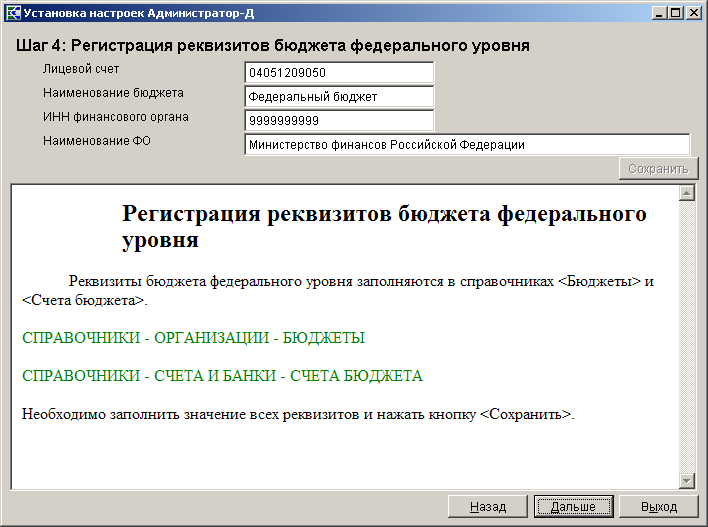Click the sentence Необходимо заполнить значение всех реквизитов
This screenshot has height=527, width=708.
(298, 414)
